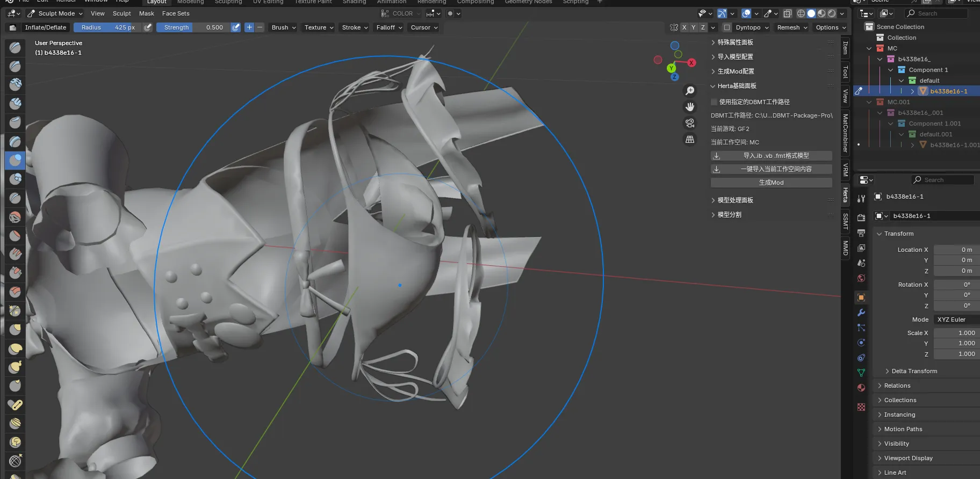
Task: Open the Face Sets menu
Action: (176, 13)
